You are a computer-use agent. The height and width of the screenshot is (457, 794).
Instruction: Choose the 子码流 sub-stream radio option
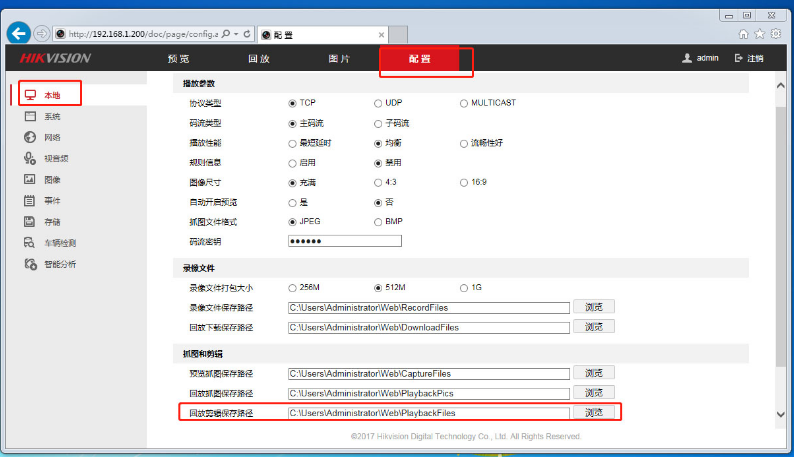pos(378,123)
